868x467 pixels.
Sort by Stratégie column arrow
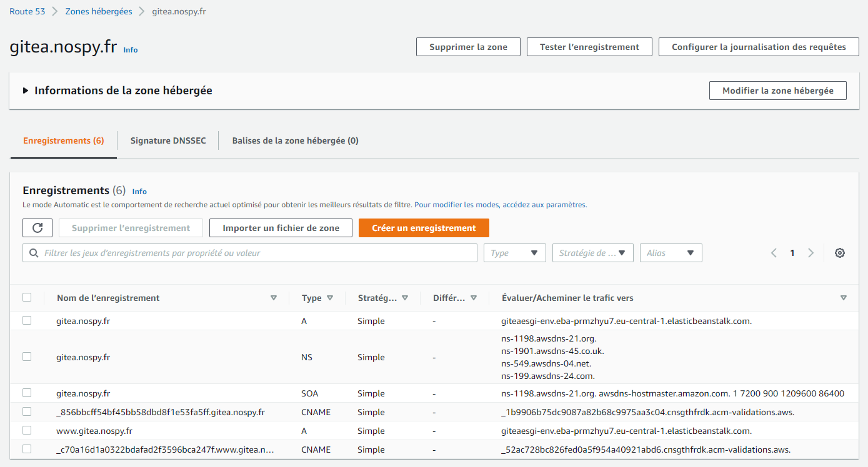pyautogui.click(x=405, y=298)
